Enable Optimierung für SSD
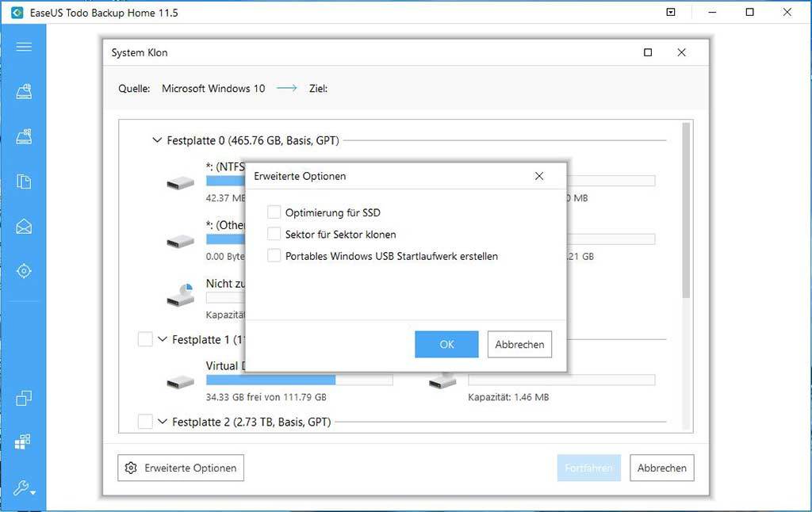This screenshot has height=512, width=812. [274, 212]
